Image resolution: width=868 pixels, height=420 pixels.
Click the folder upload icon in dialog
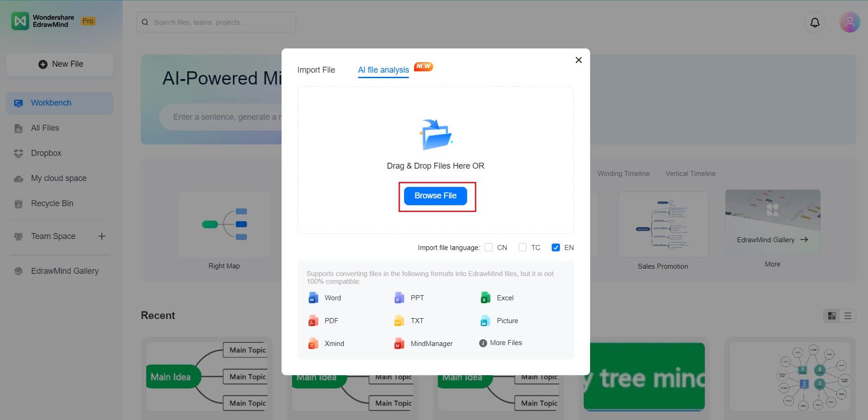coord(436,134)
